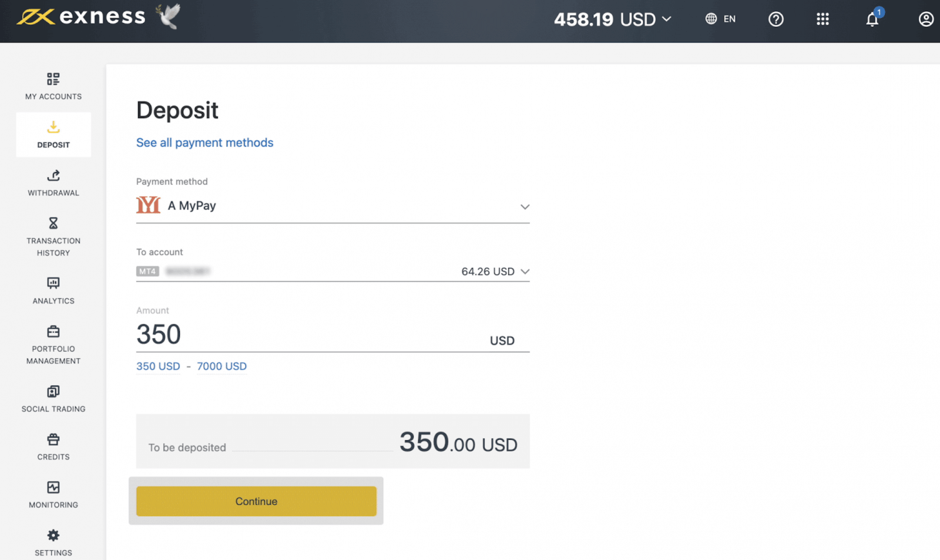This screenshot has height=560, width=940.
Task: Click the Amount input field
Action: coord(333,335)
